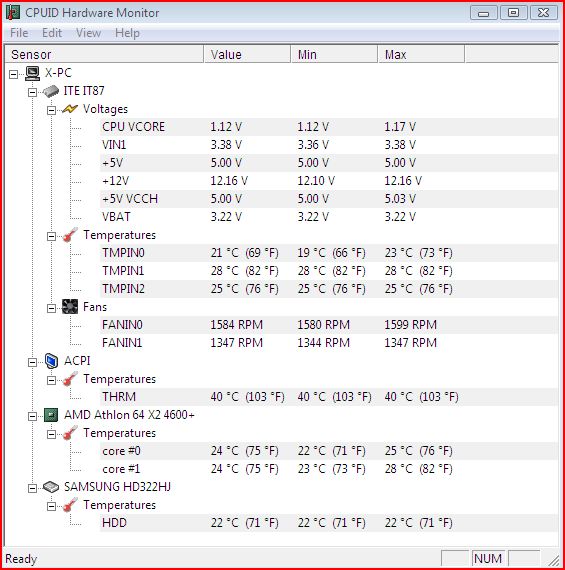Select the THRM temperature row
The width and height of the screenshot is (565, 570).
pos(329,397)
